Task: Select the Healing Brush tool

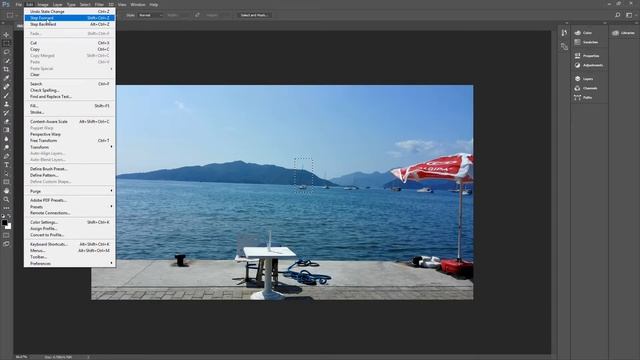Action: pos(6,87)
